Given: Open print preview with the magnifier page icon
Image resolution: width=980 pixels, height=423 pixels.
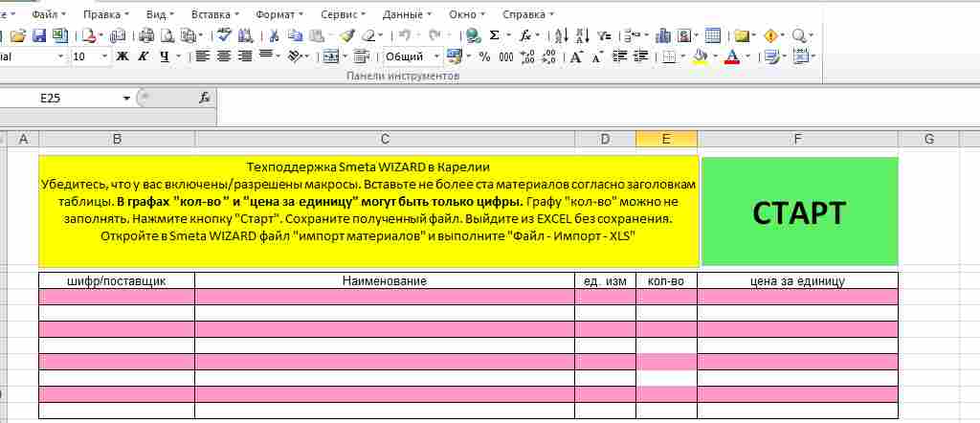Looking at the screenshot, I should tap(167, 35).
